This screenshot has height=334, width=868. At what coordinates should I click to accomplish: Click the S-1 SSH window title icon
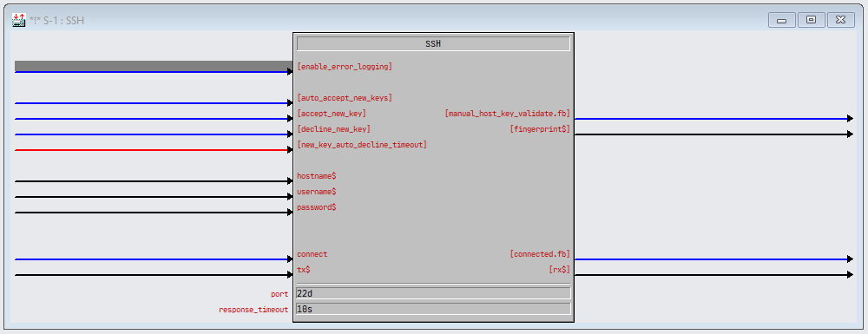pyautogui.click(x=19, y=21)
